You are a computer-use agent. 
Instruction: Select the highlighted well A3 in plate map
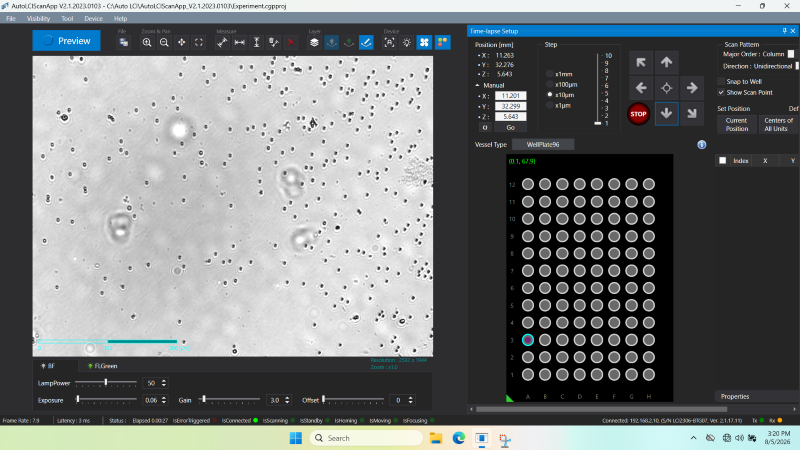(528, 340)
